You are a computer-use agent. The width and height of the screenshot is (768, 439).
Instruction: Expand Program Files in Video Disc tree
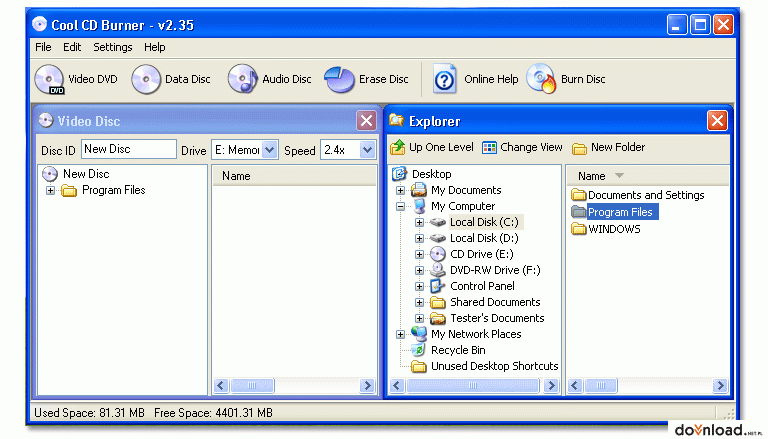pyautogui.click(x=50, y=190)
